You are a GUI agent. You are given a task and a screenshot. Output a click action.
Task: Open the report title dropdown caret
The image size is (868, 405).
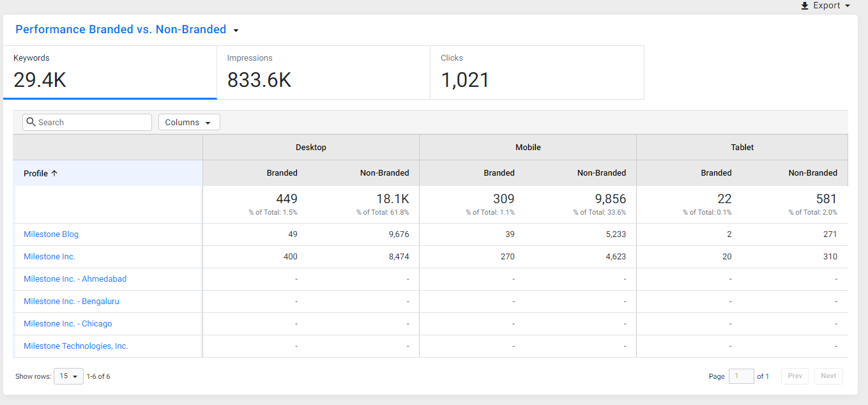[x=236, y=30]
